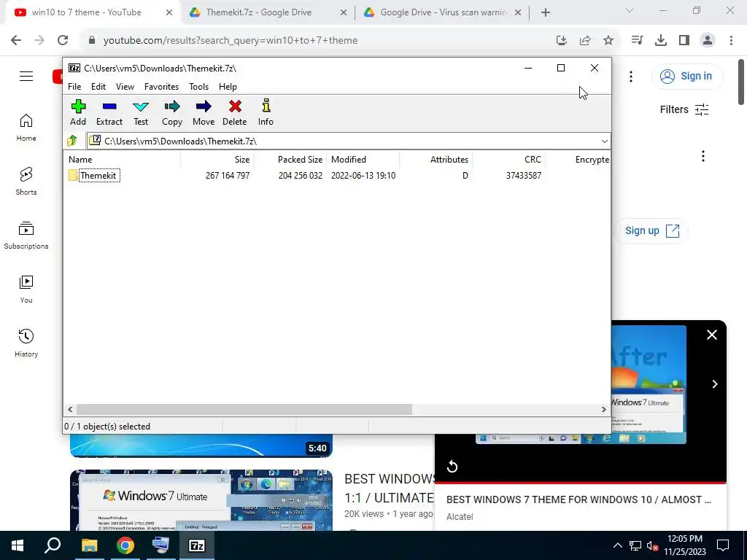Sort by Attributes column header
The image size is (747, 560).
436,160
